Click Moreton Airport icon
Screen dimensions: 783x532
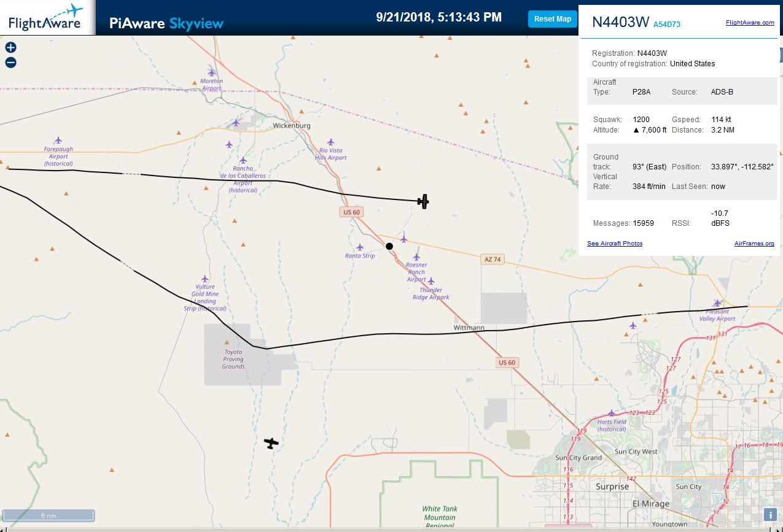pyautogui.click(x=212, y=72)
